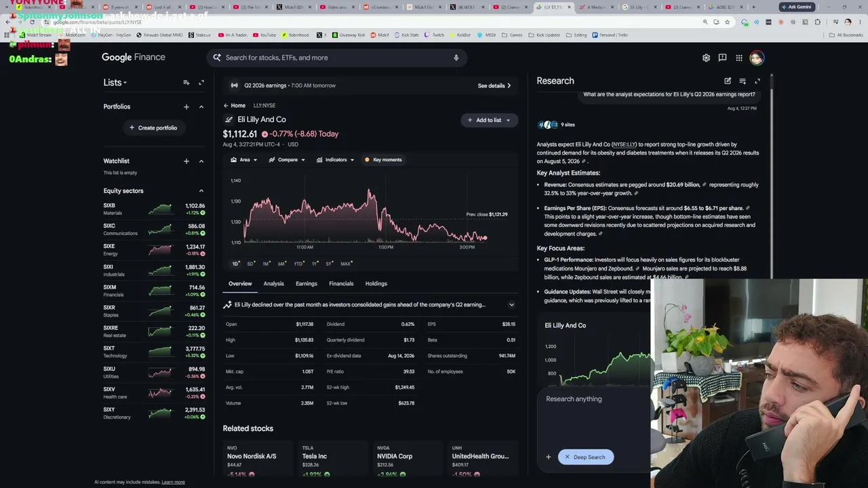
Task: Bookmark this page with the star icon
Action: [728, 22]
